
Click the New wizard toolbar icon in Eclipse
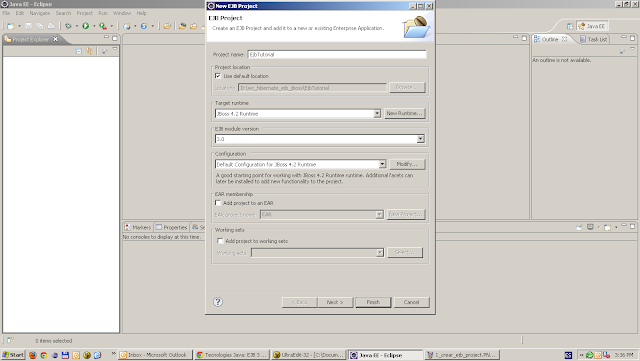(x=11, y=26)
